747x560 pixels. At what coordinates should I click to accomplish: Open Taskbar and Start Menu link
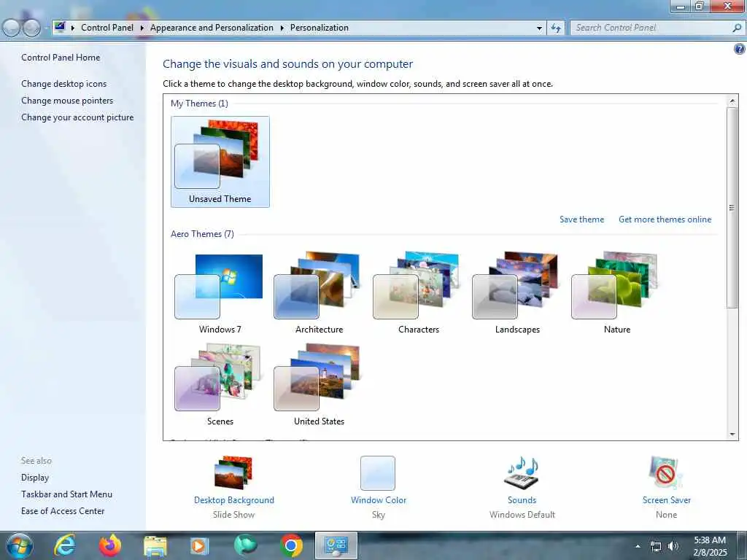coord(66,494)
